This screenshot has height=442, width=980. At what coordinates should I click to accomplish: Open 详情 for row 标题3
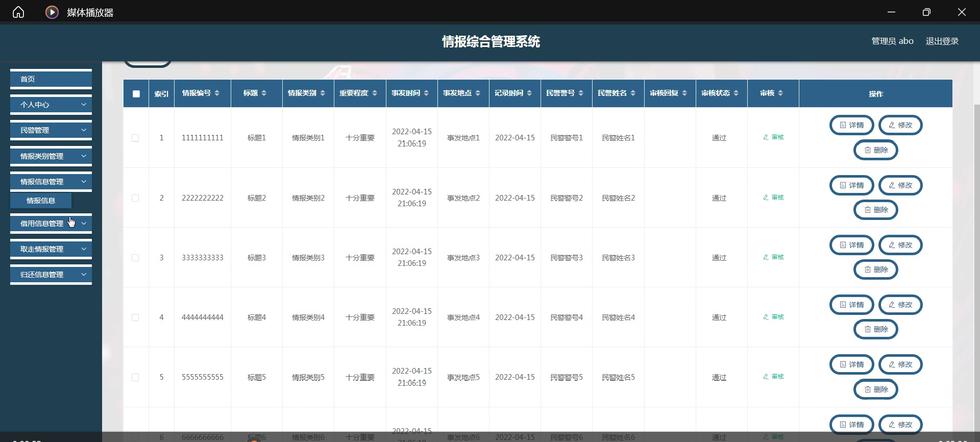click(852, 245)
